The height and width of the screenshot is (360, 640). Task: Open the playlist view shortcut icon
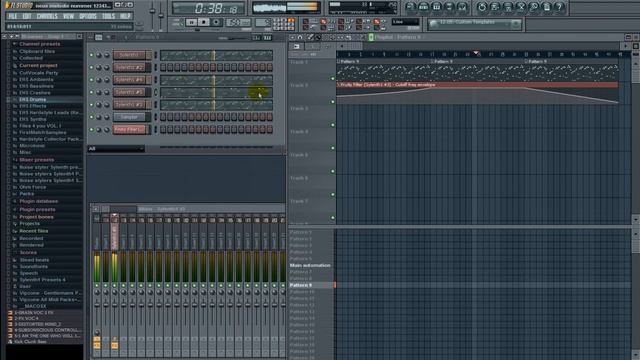point(411,7)
